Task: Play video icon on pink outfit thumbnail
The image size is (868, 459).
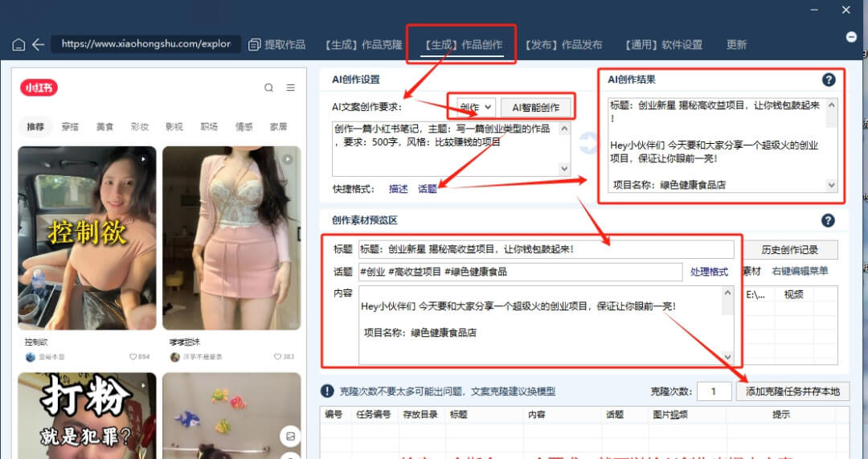Action: [287, 159]
